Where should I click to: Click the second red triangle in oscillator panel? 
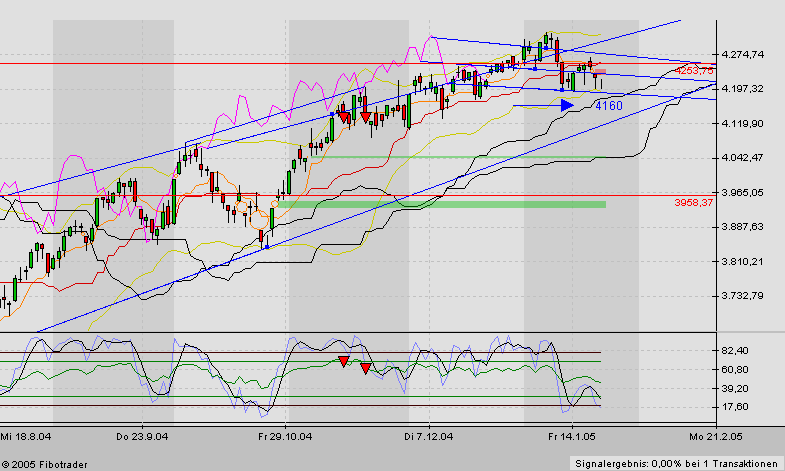tap(365, 369)
